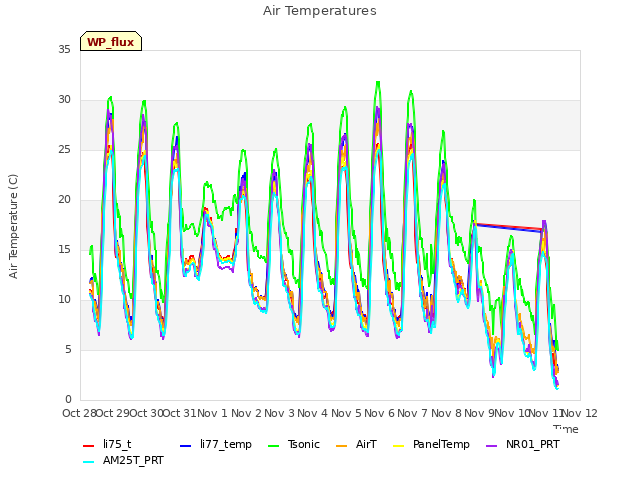Image resolution: width=640 pixels, height=480 pixels.
Task: Click the 10 y-axis tick label
Action: click(x=64, y=300)
